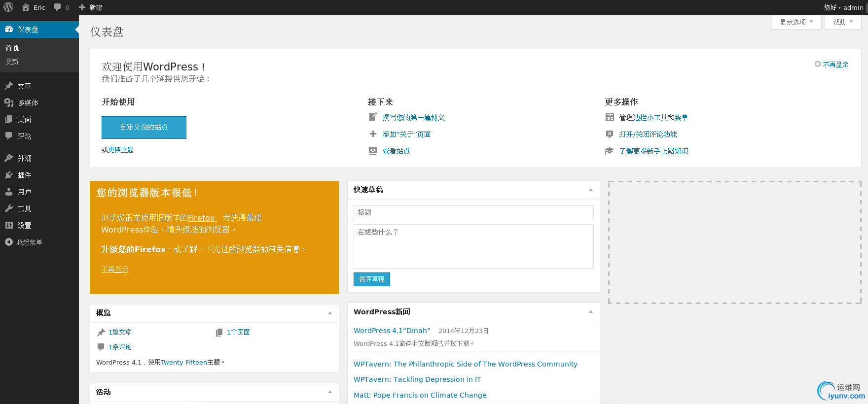Screen dimensions: 868x404
Task: Click the pushpin icon beside 1篇文章
Action: point(101,332)
